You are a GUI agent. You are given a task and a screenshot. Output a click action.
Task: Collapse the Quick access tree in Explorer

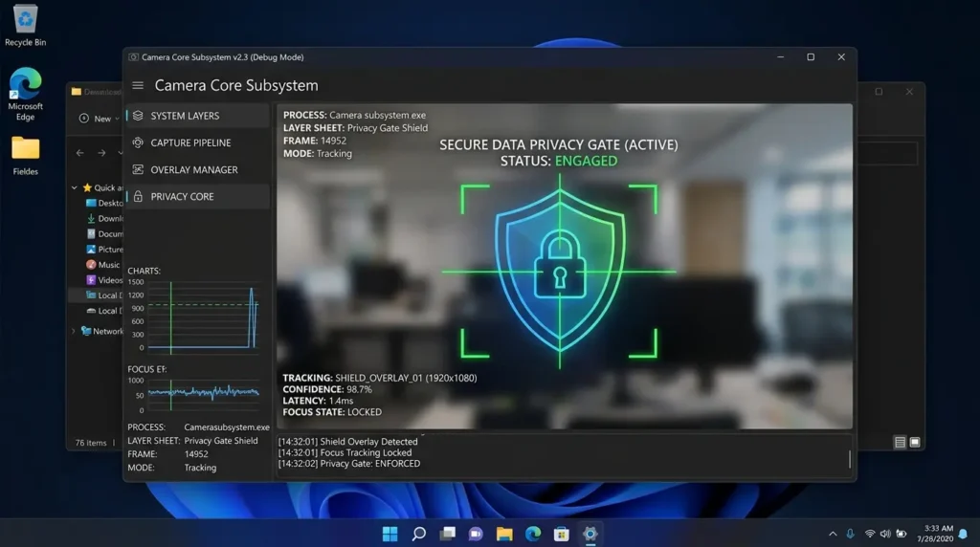[75, 187]
